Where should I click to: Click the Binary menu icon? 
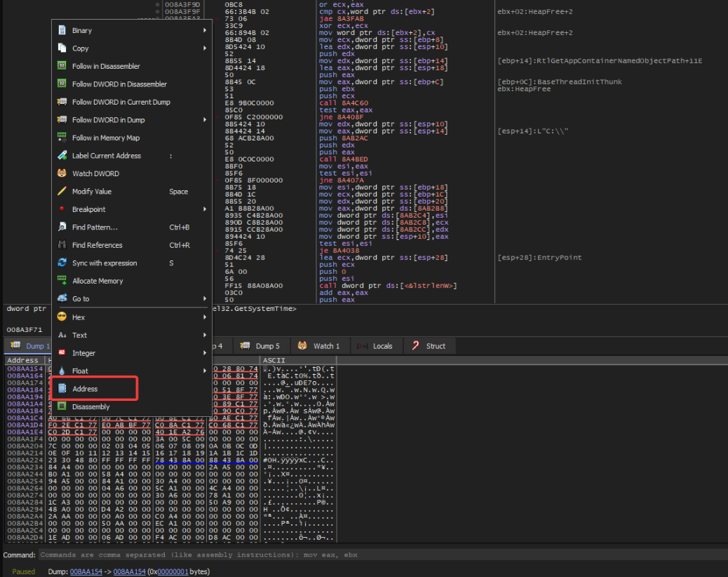pos(62,30)
